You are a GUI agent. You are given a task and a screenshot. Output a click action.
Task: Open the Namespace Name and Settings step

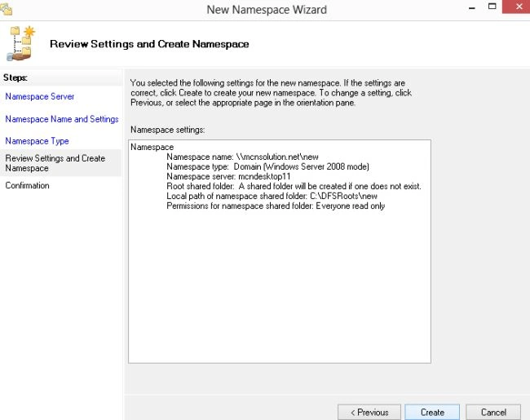[62, 119]
